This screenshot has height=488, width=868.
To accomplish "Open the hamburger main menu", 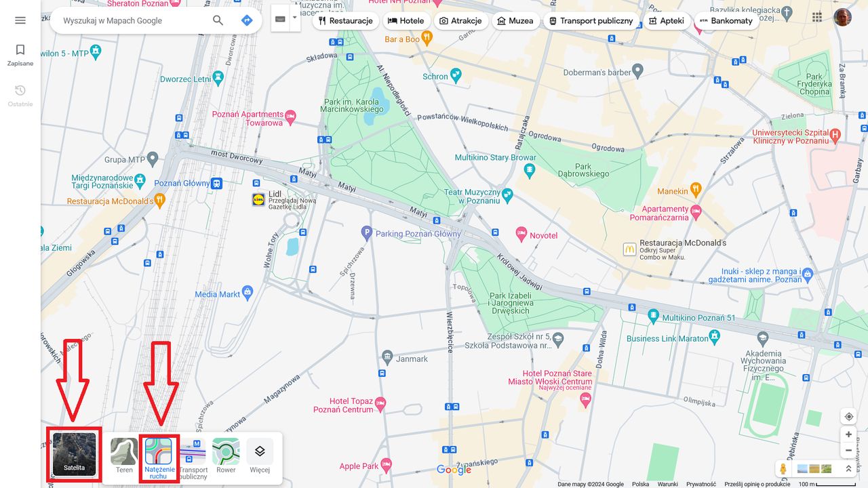I will click(20, 20).
